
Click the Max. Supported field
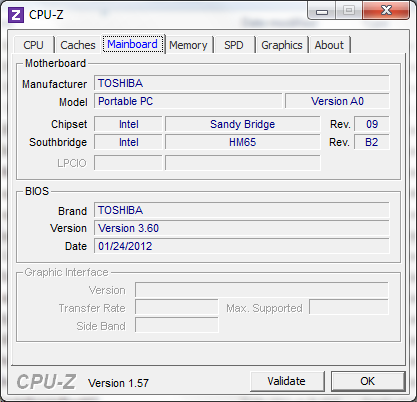[x=349, y=307]
